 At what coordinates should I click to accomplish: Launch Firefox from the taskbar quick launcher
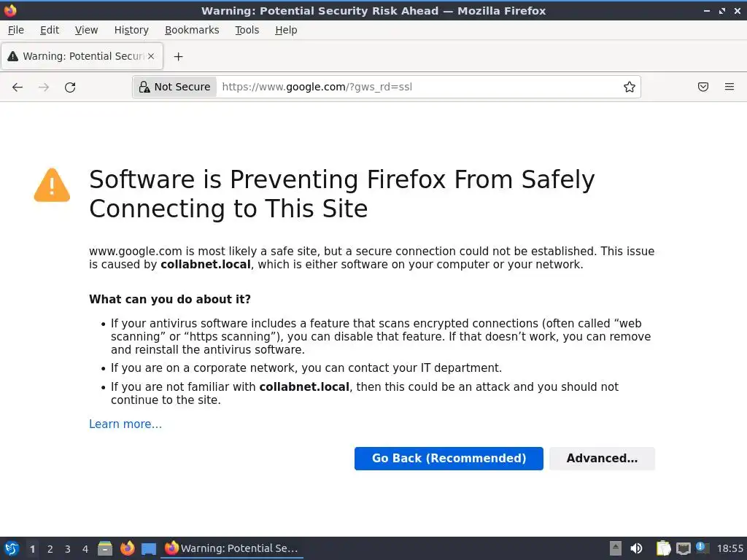[x=127, y=548]
